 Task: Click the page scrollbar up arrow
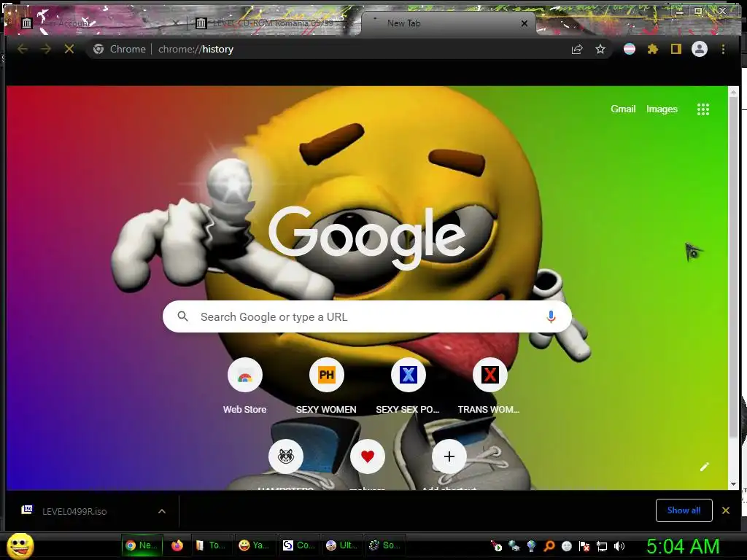(x=733, y=91)
